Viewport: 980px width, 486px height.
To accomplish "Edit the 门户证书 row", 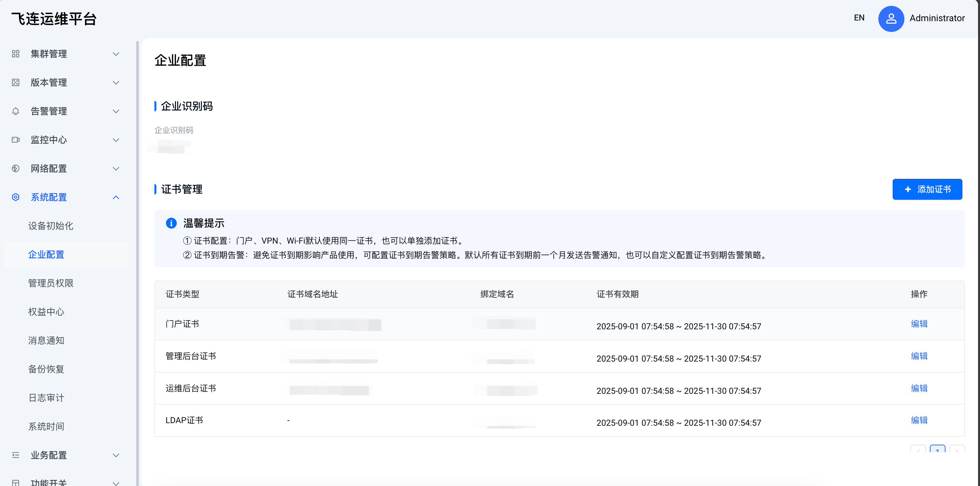I will 919,323.
